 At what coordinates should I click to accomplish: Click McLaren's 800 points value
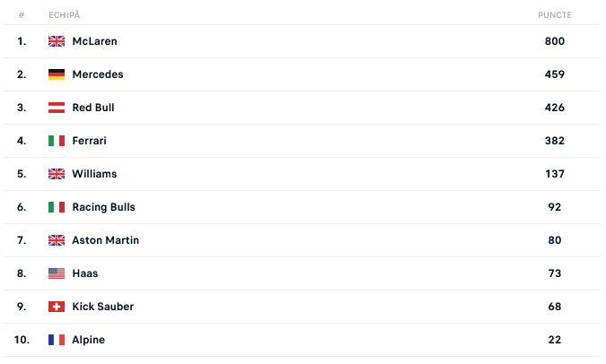554,41
